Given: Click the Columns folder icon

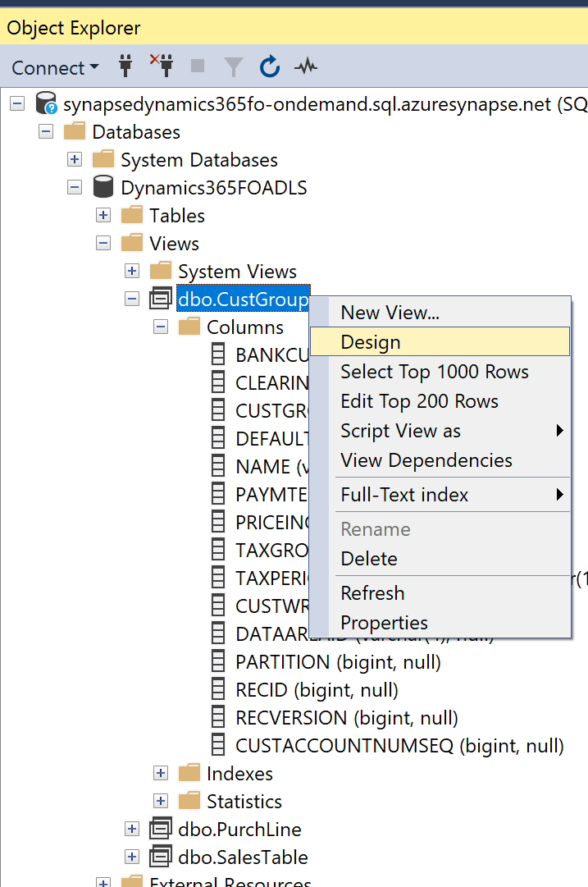Looking at the screenshot, I should 189,327.
